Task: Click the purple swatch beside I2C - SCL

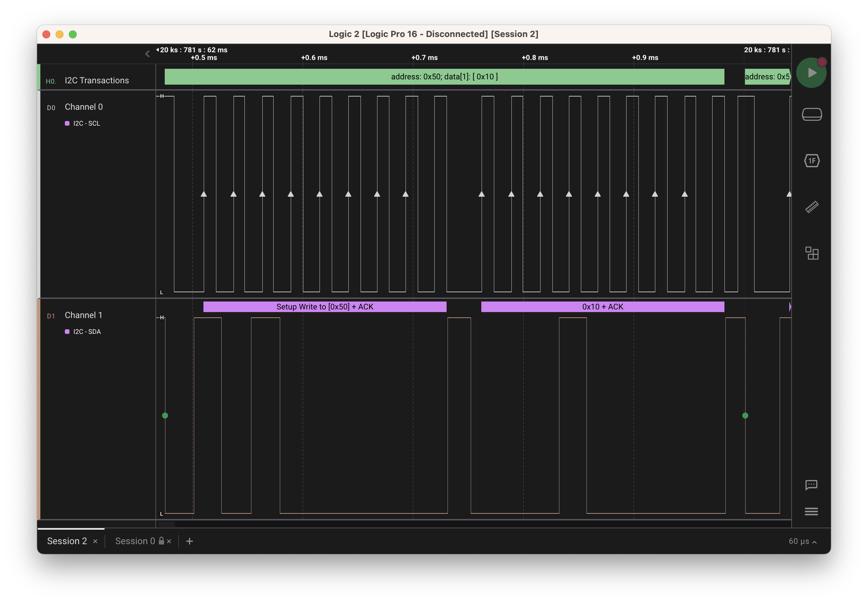Action: (x=67, y=124)
